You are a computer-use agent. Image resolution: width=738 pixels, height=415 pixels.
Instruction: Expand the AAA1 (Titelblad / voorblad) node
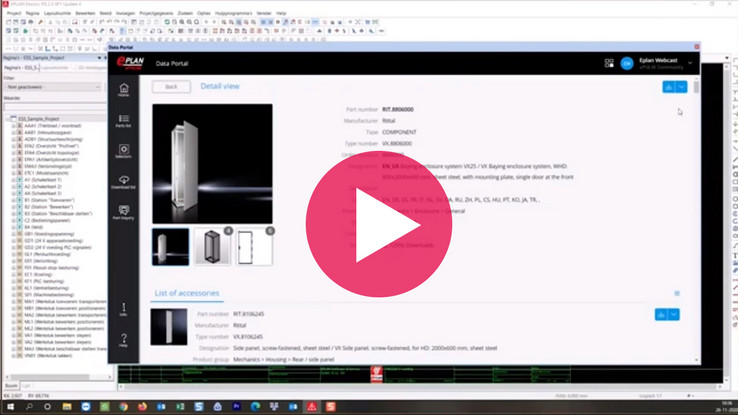coord(14,126)
